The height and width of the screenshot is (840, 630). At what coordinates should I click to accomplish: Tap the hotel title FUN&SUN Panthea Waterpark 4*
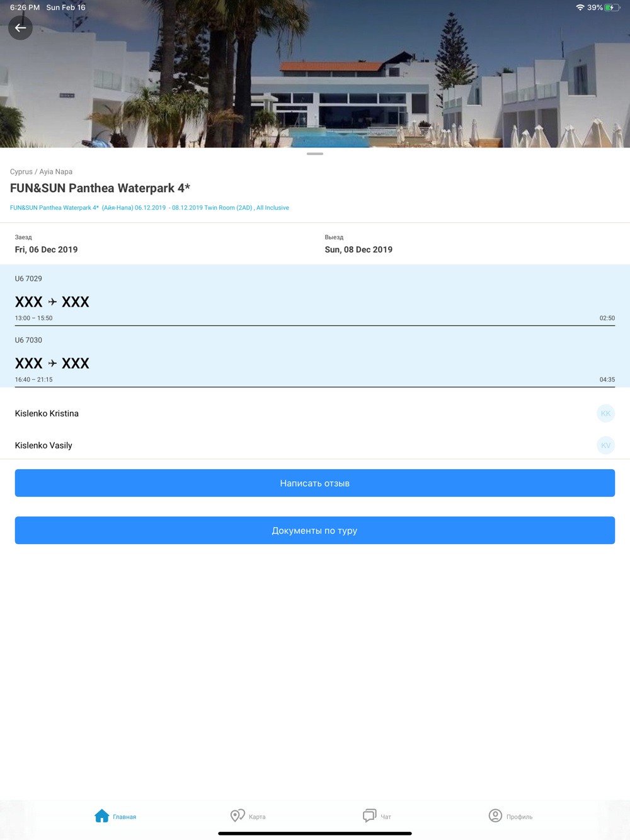click(100, 188)
